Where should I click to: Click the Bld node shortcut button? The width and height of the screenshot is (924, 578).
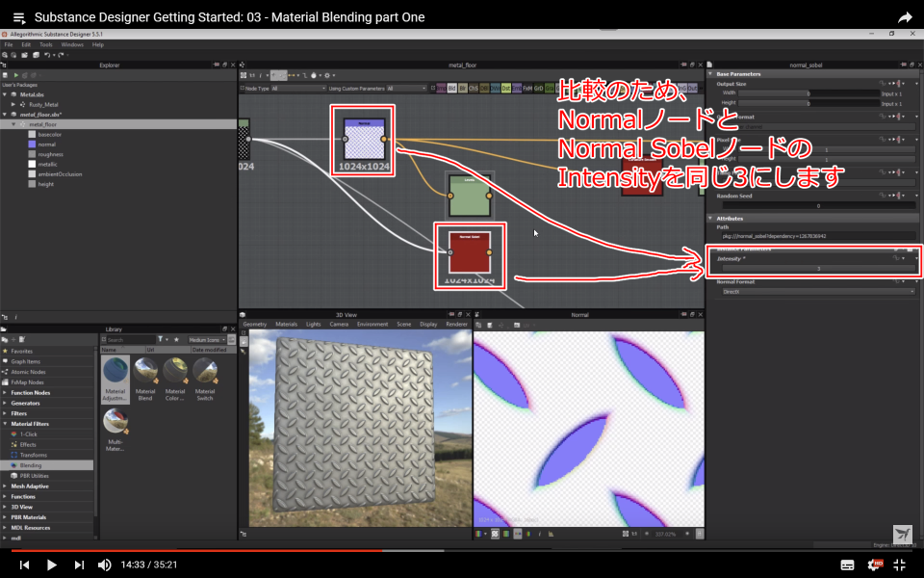[x=452, y=89]
